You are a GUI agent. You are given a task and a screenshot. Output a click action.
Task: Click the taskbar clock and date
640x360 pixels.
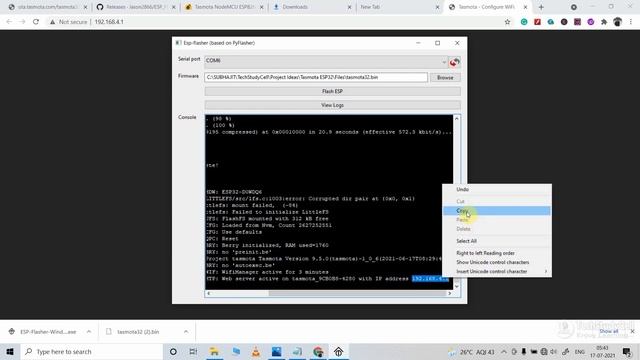[602, 352]
